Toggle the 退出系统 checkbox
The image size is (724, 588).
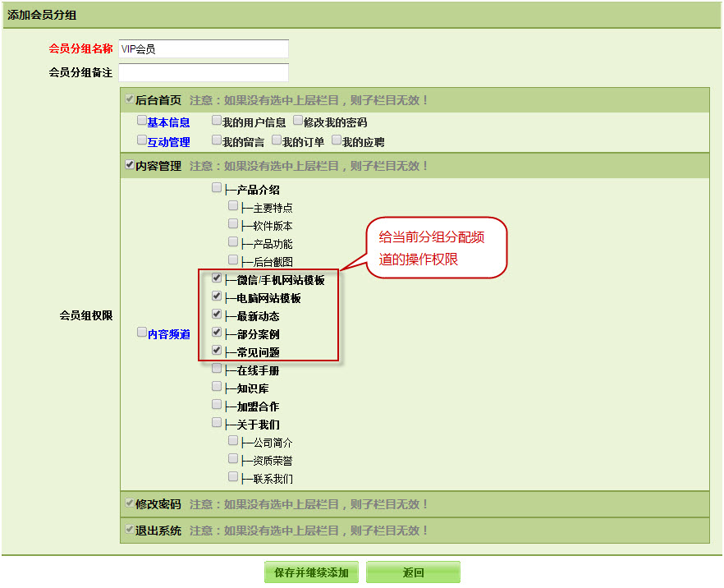[130, 529]
